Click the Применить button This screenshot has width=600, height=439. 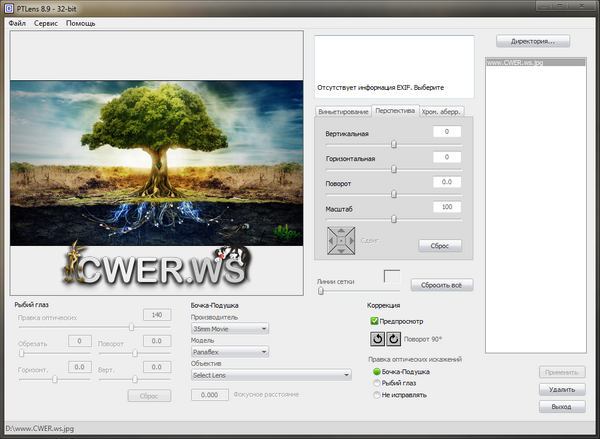562,372
